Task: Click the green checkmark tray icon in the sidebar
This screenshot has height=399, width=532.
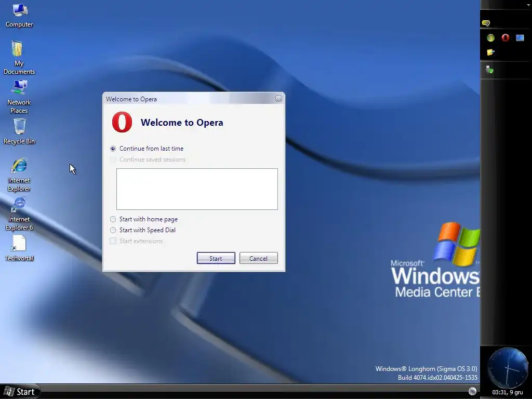Action: coord(489,70)
